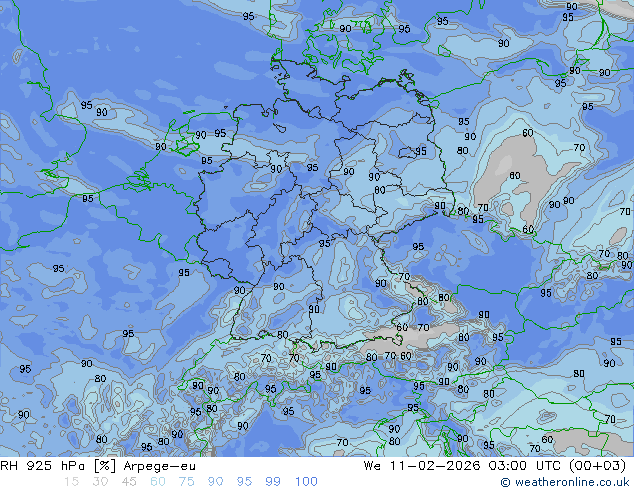Click the "© weatheronline.co.uk" credit
The height and width of the screenshot is (490, 634).
click(564, 482)
